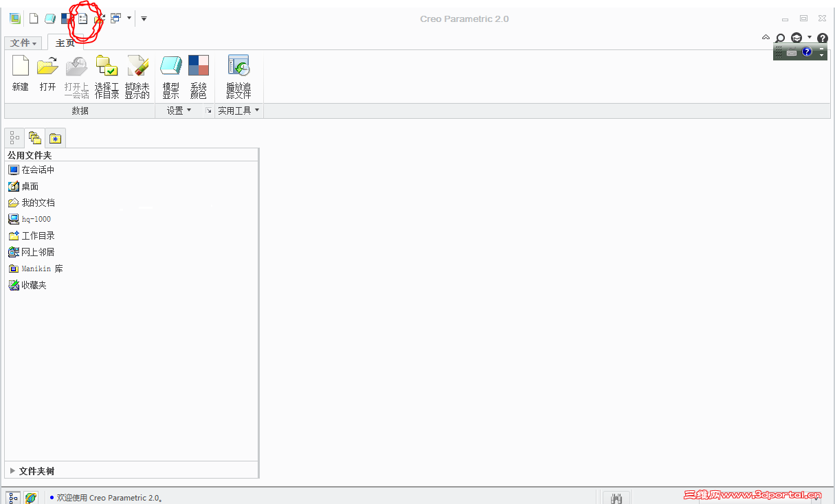Click the 数据 group label

pyautogui.click(x=80, y=111)
